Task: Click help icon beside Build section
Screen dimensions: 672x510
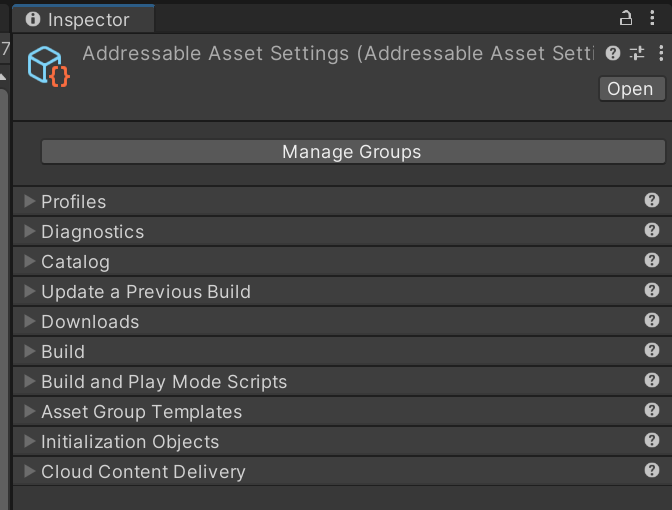Action: pos(652,351)
